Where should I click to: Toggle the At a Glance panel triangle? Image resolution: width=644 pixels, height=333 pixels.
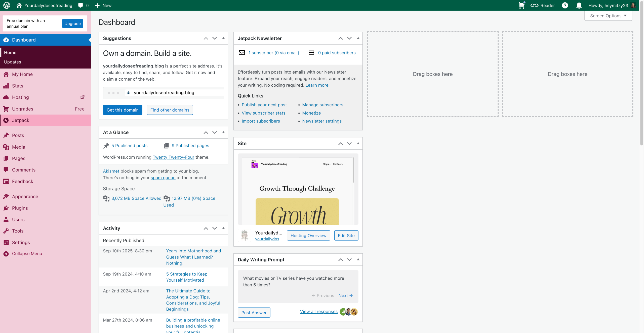pos(223,132)
